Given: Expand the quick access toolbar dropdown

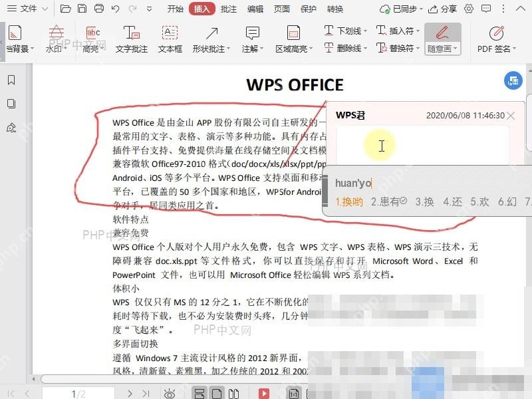Looking at the screenshot, I should coord(149,9).
